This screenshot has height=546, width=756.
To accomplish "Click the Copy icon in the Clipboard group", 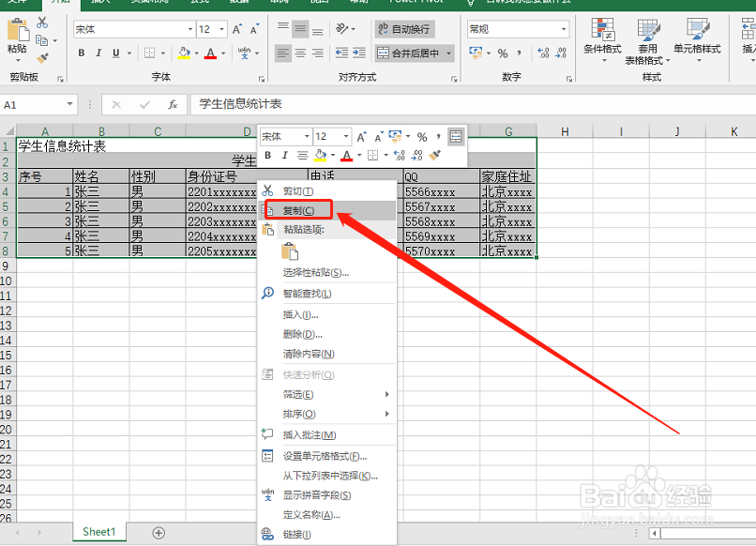I will (x=42, y=39).
